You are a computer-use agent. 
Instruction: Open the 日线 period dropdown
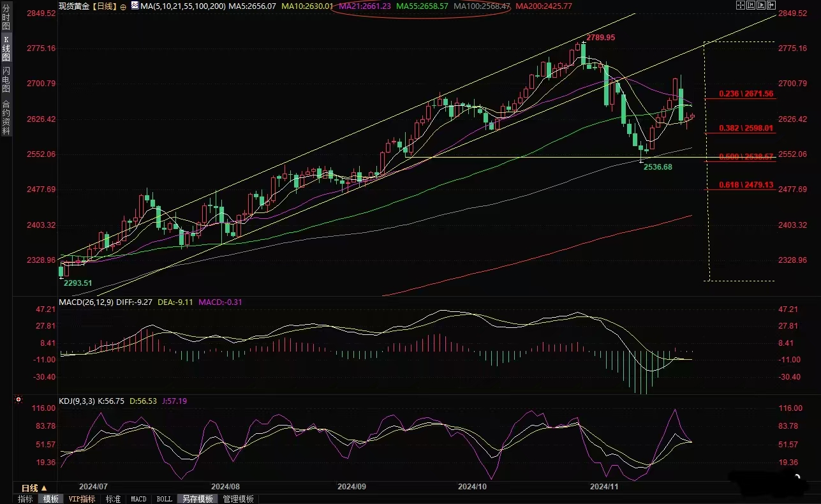(x=34, y=488)
